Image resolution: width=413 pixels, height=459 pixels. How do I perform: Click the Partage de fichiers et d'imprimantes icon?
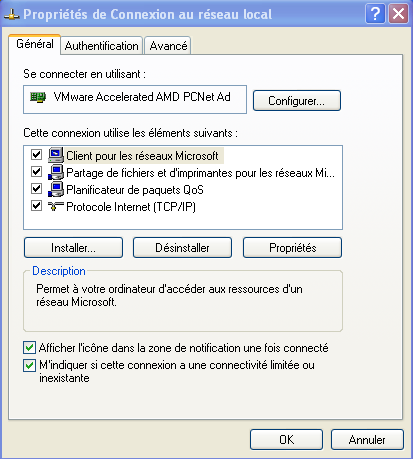pyautogui.click(x=56, y=172)
